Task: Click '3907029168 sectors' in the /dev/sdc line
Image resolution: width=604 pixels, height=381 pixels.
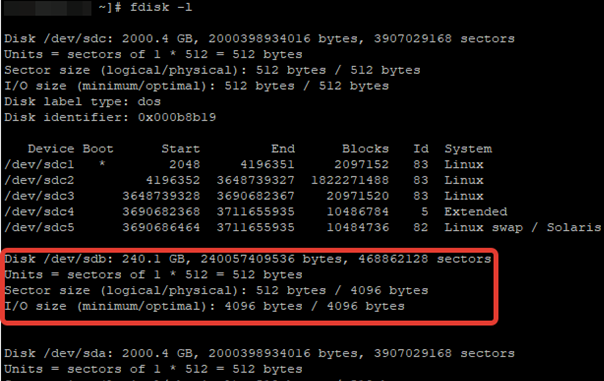Action: [x=444, y=39]
